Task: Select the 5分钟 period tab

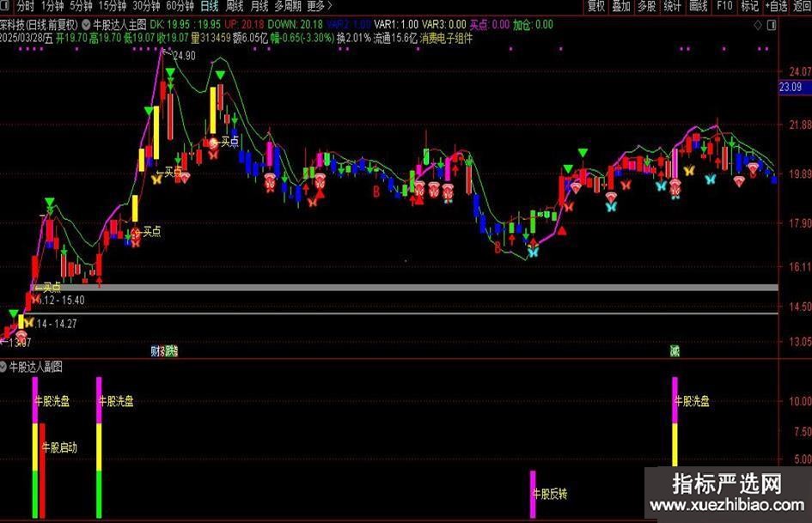Action: coord(81,6)
